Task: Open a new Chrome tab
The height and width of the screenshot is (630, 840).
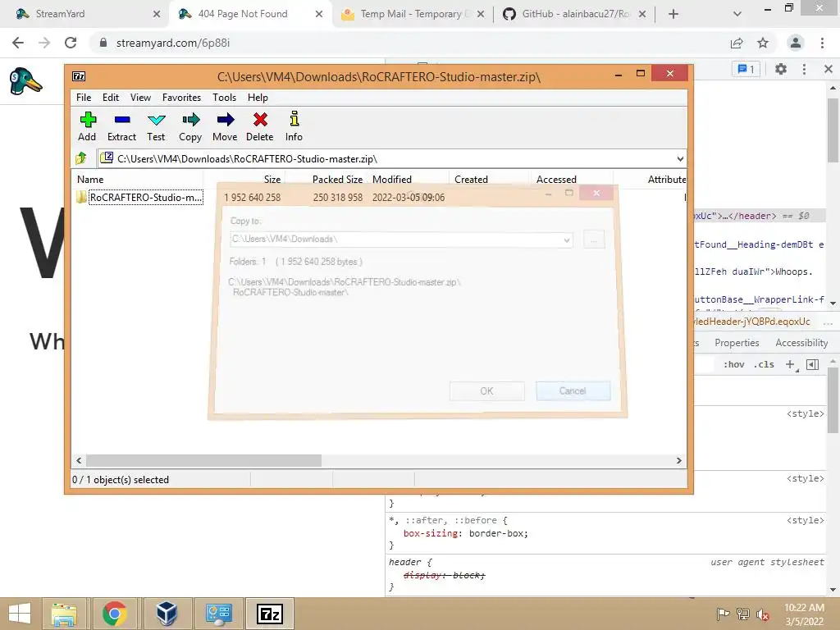Action: point(673,14)
